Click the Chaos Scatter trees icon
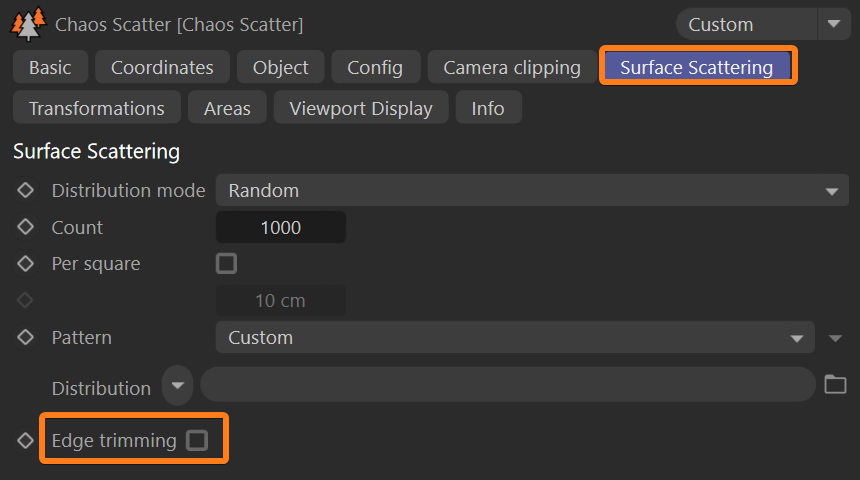Viewport: 860px width, 480px height. tap(28, 22)
